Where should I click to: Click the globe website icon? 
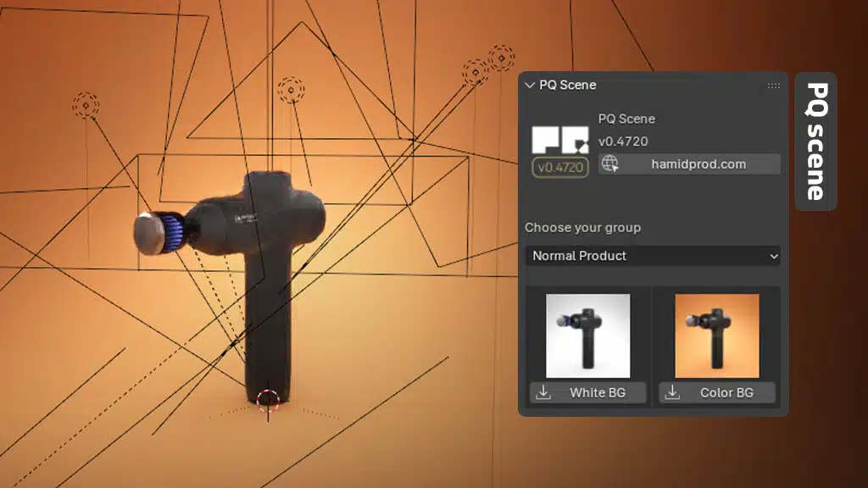[x=609, y=164]
